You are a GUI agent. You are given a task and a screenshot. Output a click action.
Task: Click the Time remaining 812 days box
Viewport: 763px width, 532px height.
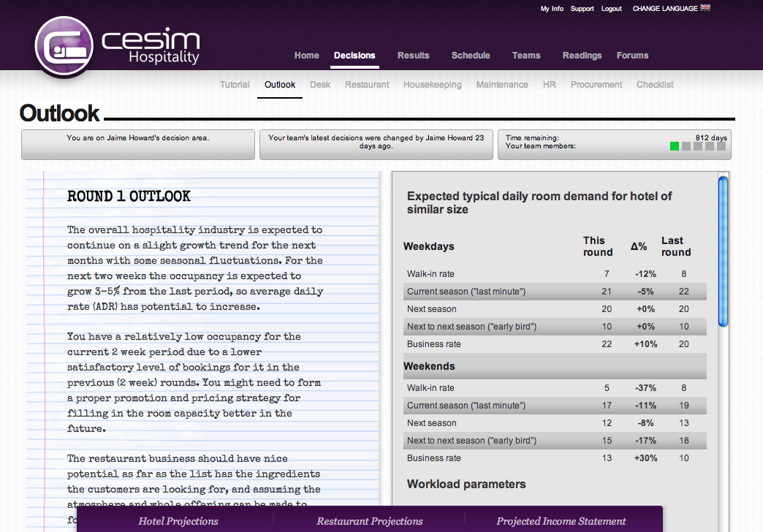coord(614,144)
